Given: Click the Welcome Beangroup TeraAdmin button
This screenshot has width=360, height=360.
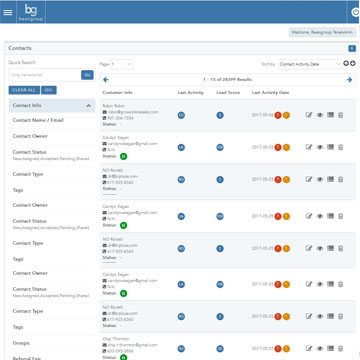Looking at the screenshot, I should pos(322,32).
